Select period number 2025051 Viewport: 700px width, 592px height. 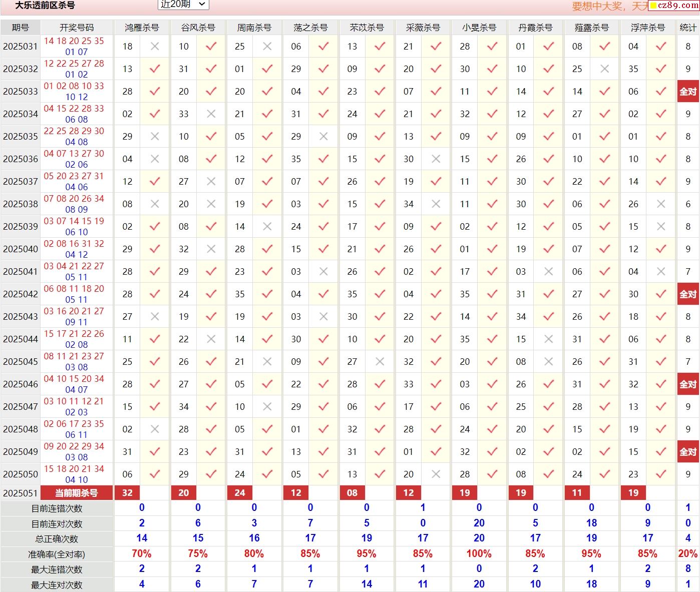pyautogui.click(x=21, y=493)
